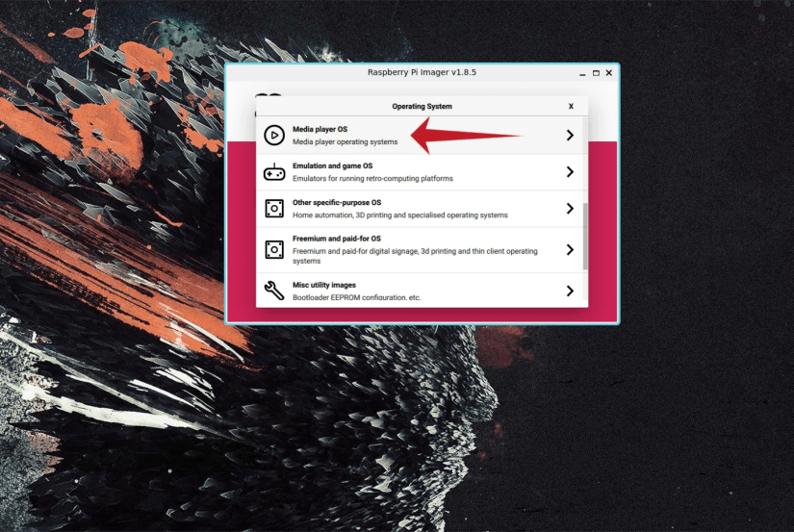Expand the Media player OS chevron
The image size is (794, 532).
point(570,135)
